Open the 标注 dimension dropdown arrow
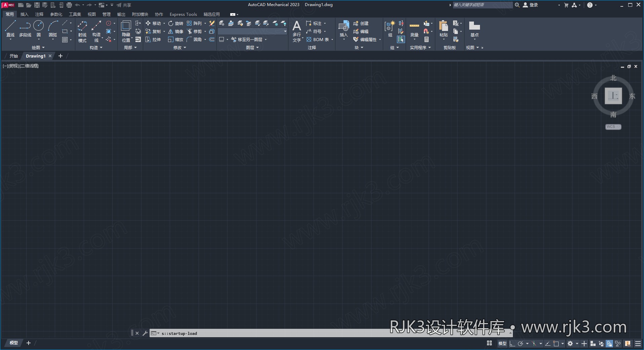 [x=325, y=24]
